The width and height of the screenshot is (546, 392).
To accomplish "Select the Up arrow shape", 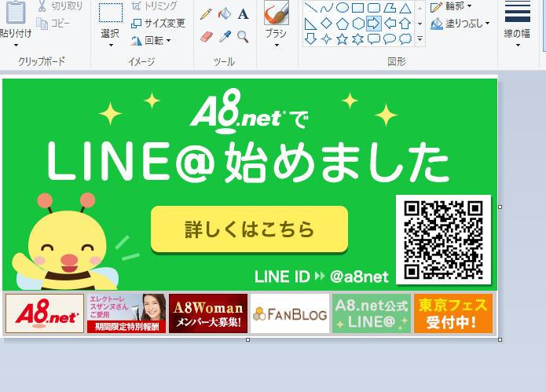I will (x=405, y=24).
